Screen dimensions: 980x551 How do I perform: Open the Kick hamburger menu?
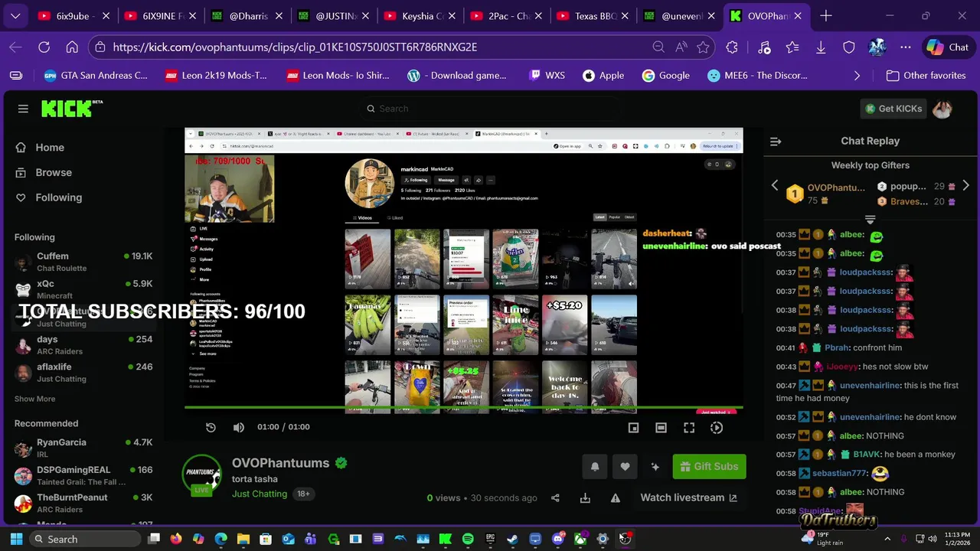pyautogui.click(x=23, y=109)
